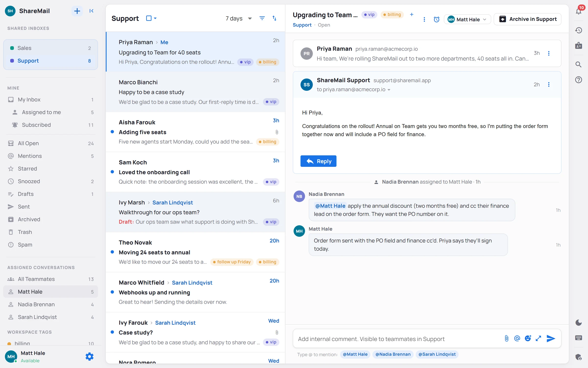Open notifications bell with 10 badge

click(579, 11)
